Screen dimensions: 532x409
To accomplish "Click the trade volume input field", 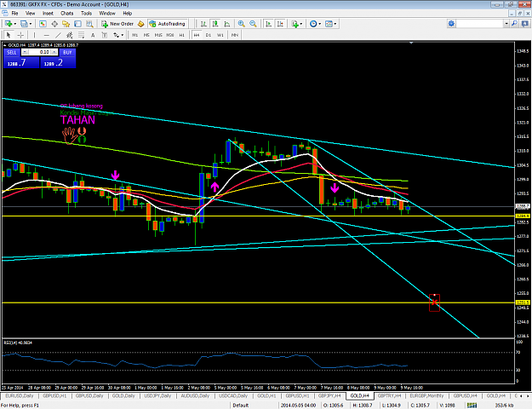I will pyautogui.click(x=40, y=52).
